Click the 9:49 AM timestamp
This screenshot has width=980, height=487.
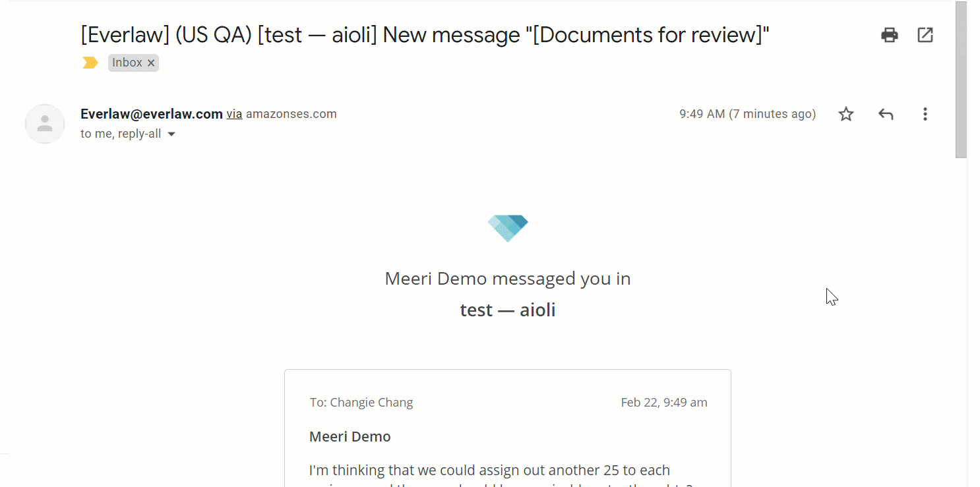click(x=702, y=114)
